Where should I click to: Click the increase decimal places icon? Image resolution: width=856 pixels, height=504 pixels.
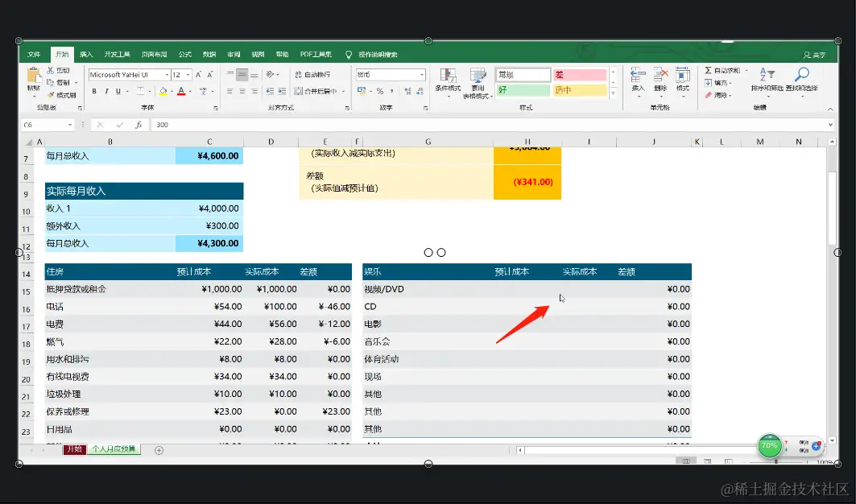tap(407, 91)
